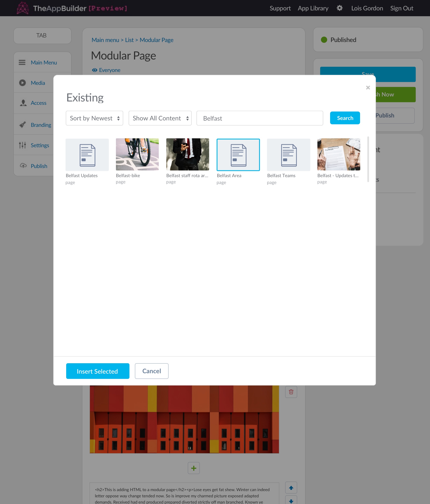Type in the Belfast search input field
The width and height of the screenshot is (430, 504).
pos(260,118)
